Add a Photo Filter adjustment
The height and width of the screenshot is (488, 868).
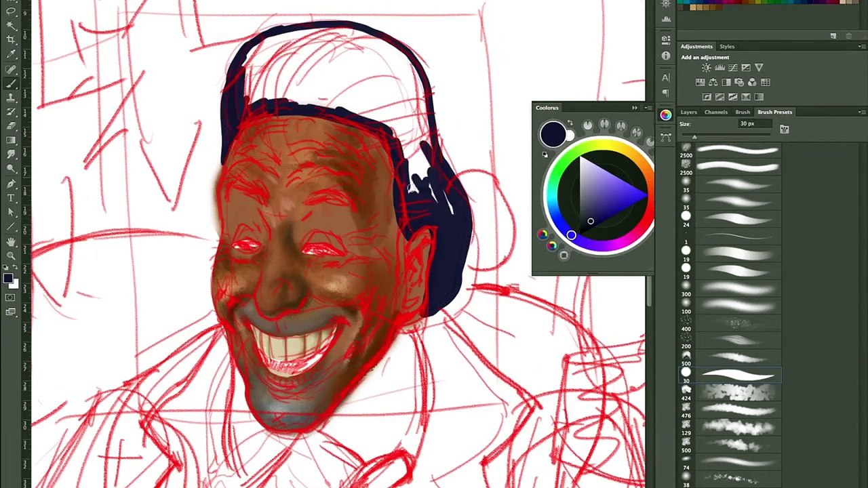pos(739,82)
